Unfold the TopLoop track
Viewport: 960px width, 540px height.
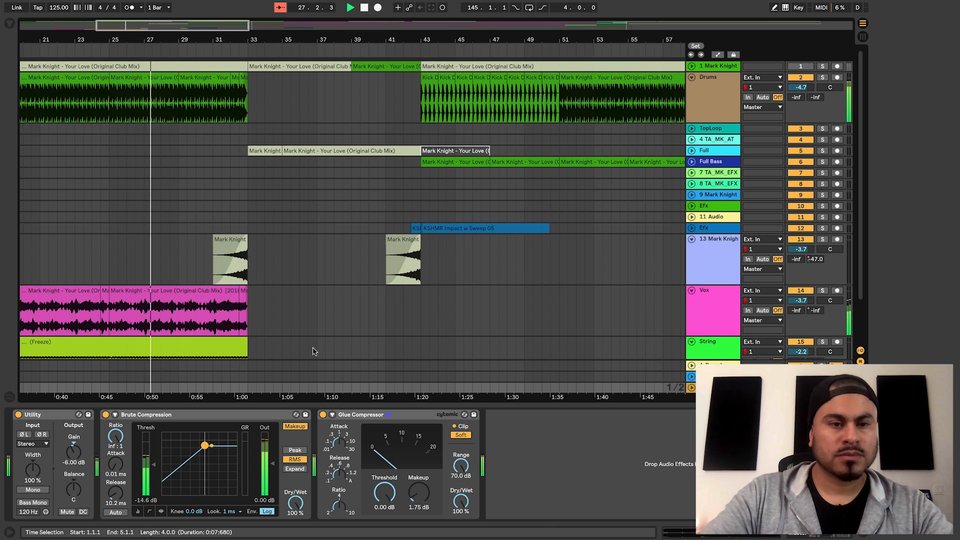pos(691,129)
